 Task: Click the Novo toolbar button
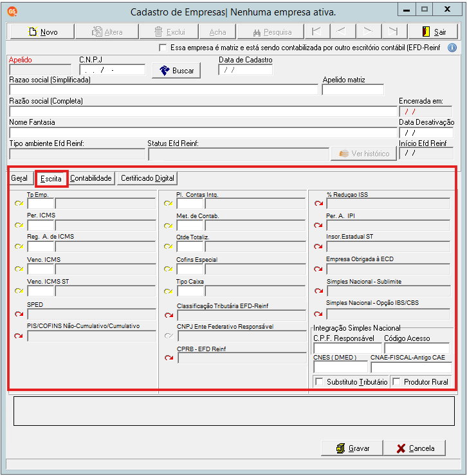point(42,32)
